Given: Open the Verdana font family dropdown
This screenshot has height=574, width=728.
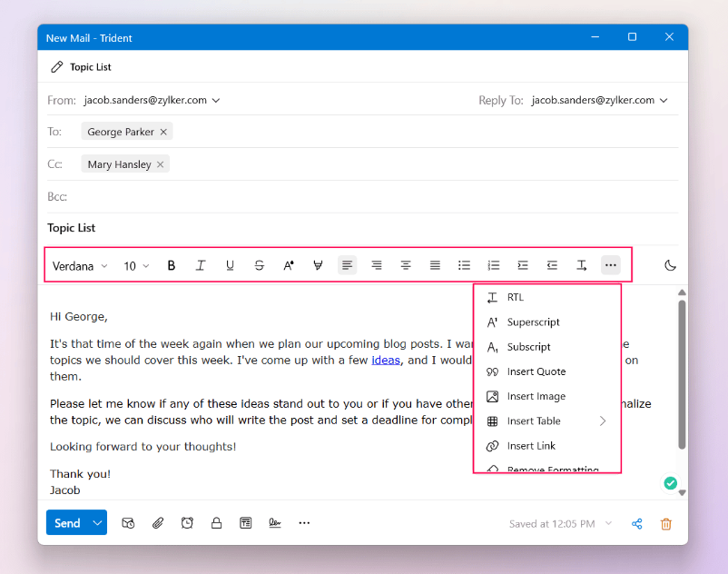Looking at the screenshot, I should tap(80, 266).
